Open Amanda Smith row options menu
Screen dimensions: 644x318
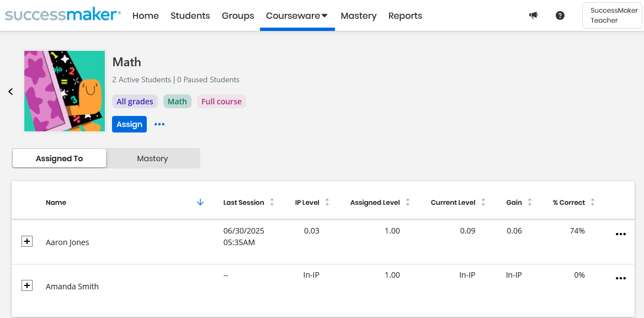pyautogui.click(x=621, y=278)
